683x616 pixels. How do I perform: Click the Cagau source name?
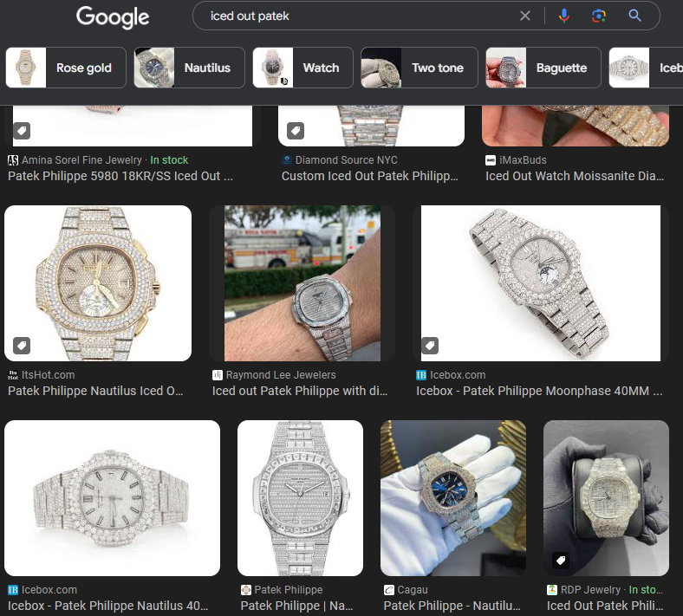pos(413,590)
